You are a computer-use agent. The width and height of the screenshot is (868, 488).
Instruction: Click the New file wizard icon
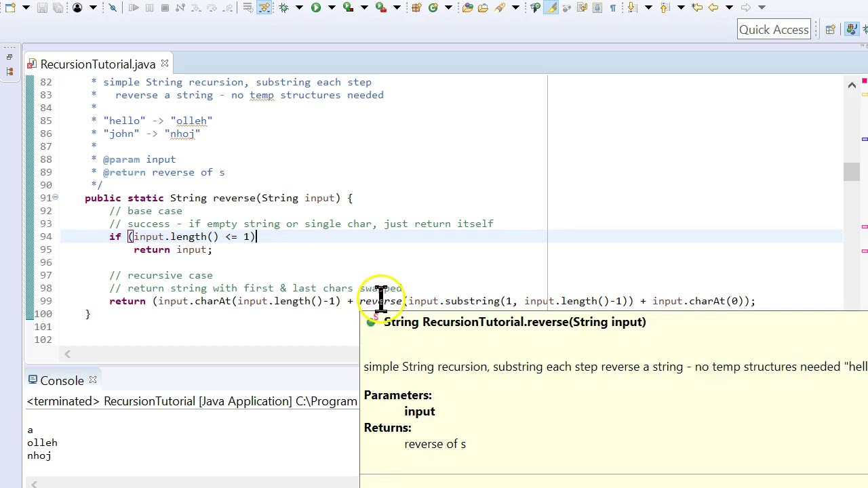[10, 7]
